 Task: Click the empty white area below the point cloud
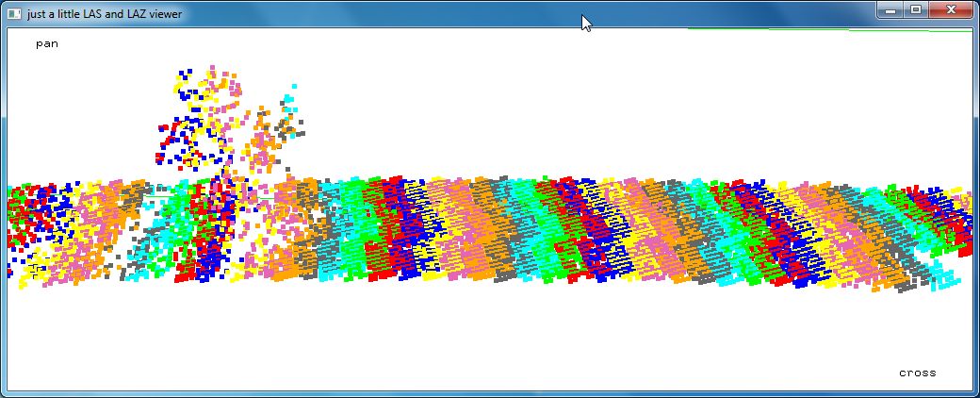471,340
